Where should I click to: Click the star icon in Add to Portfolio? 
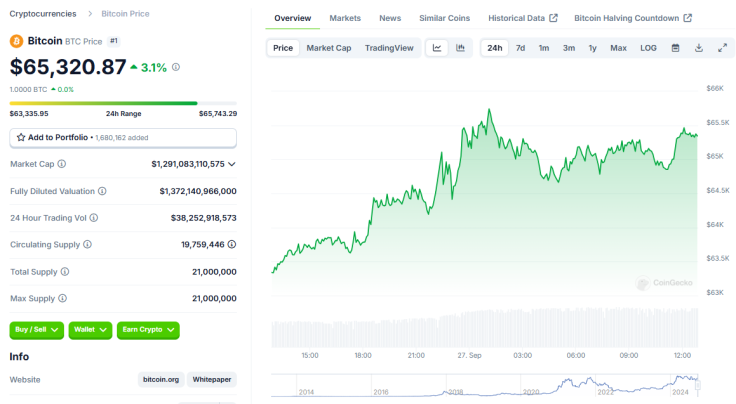point(21,137)
